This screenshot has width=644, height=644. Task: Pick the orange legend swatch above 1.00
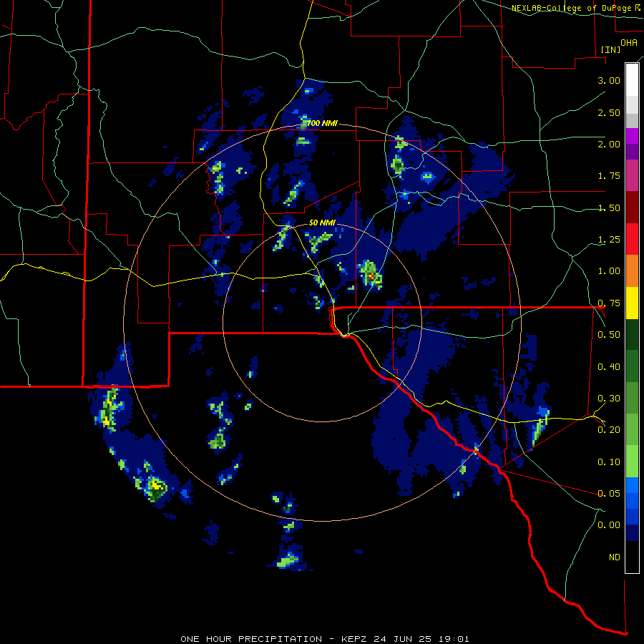tap(632, 270)
